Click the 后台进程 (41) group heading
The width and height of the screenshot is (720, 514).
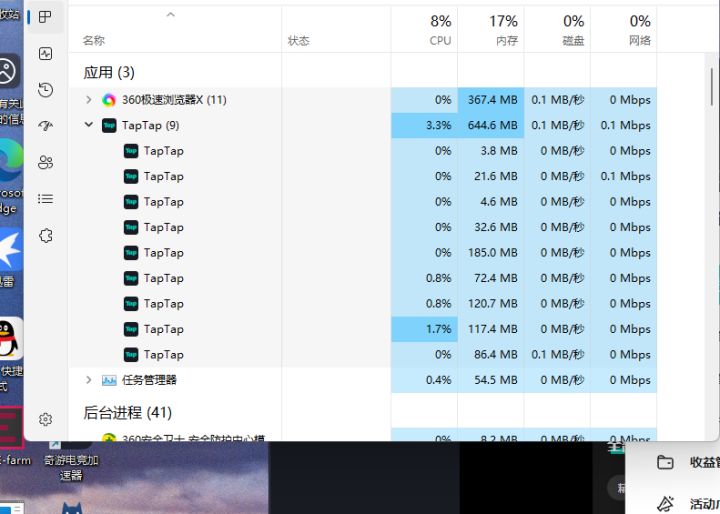(127, 412)
